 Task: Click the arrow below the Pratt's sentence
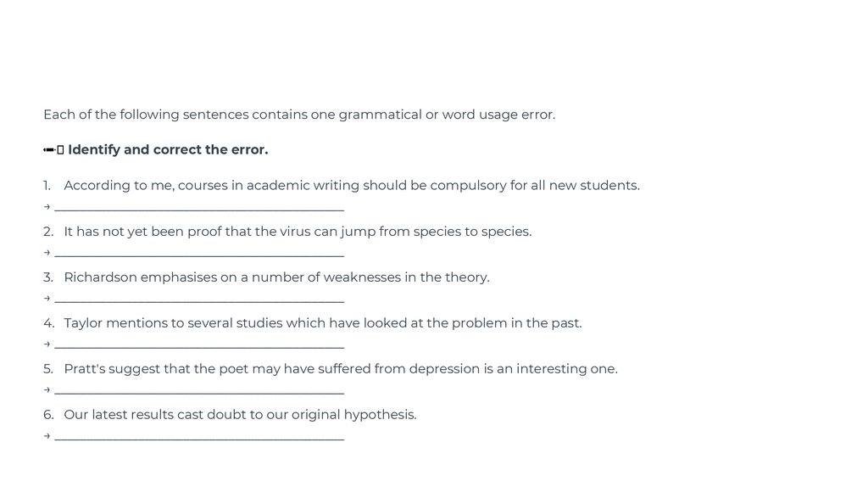tap(47, 390)
